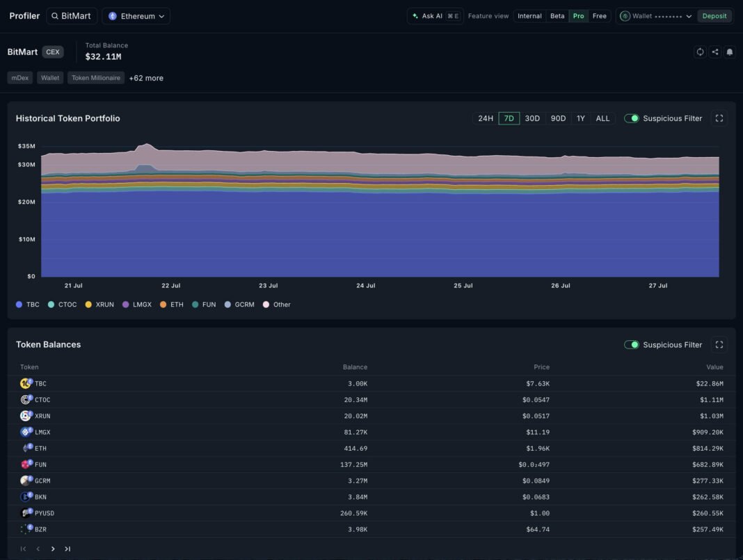Expand Token Balances table to fullscreen
This screenshot has width=743, height=560.
719,344
